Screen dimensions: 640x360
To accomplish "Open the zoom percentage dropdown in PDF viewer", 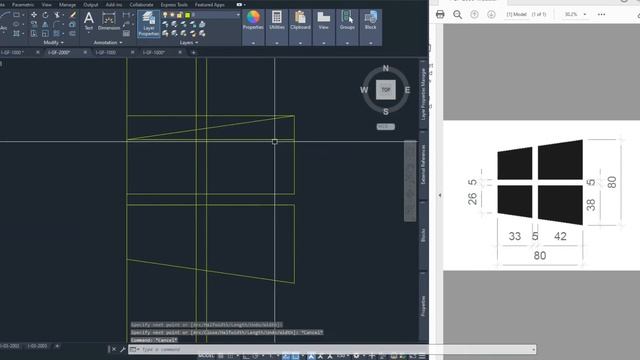I will pos(585,14).
